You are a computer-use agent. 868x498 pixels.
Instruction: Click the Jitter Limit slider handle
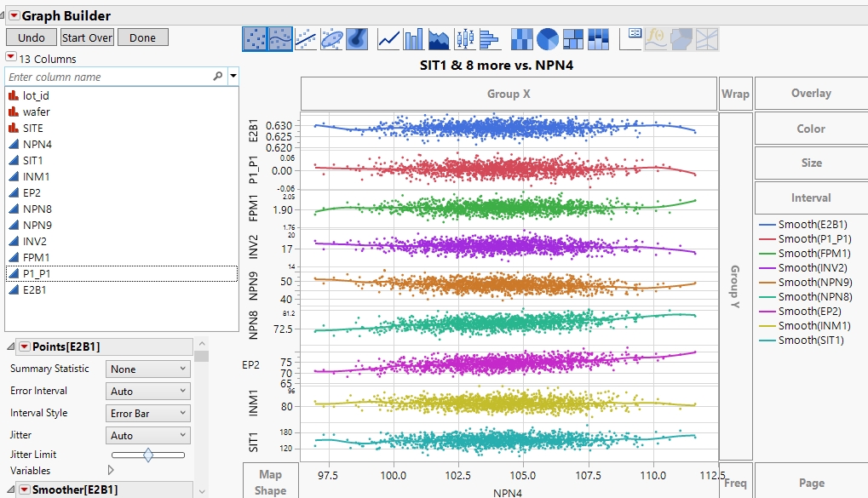click(148, 455)
